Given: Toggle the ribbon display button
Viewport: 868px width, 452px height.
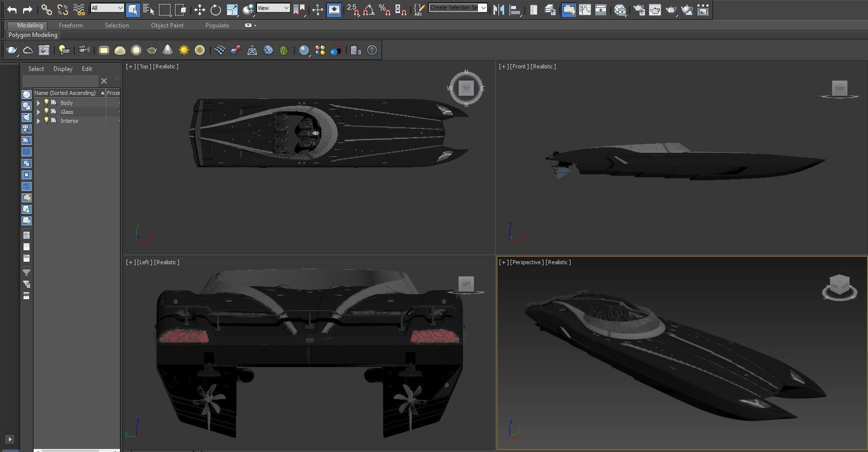Looking at the screenshot, I should pyautogui.click(x=568, y=9).
